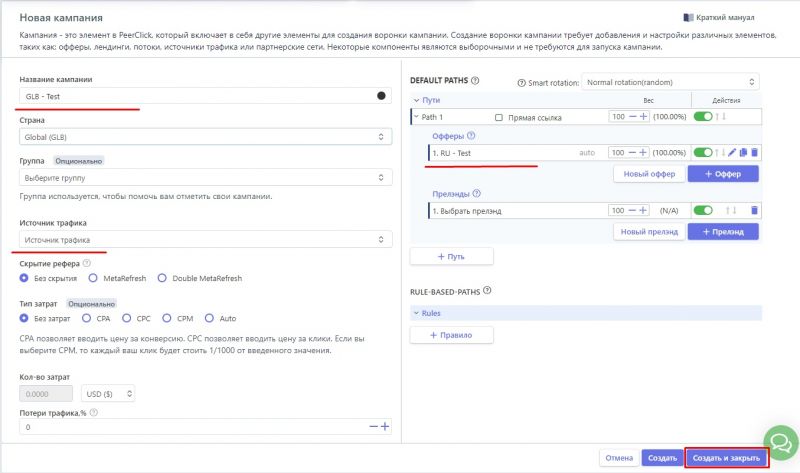Delete the RU - Test offer via trash icon
The width and height of the screenshot is (800, 473).
tap(755, 153)
